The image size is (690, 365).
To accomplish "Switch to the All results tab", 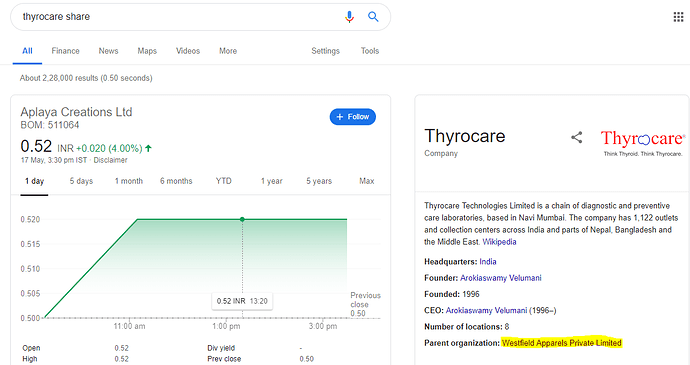I will pyautogui.click(x=27, y=51).
